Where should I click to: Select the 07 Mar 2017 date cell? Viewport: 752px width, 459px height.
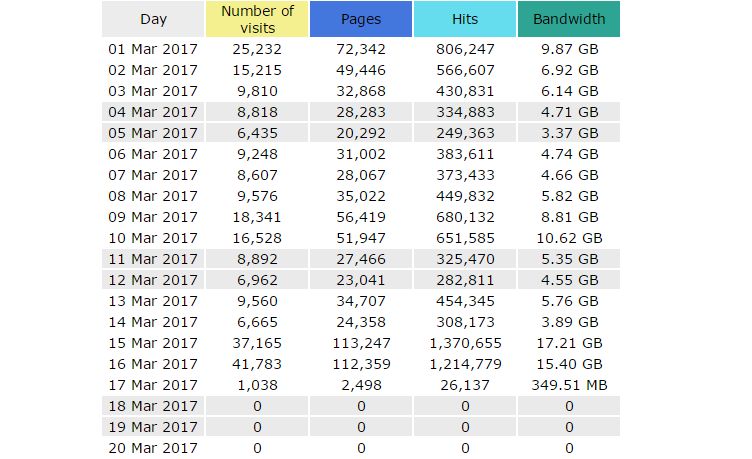[x=153, y=175]
